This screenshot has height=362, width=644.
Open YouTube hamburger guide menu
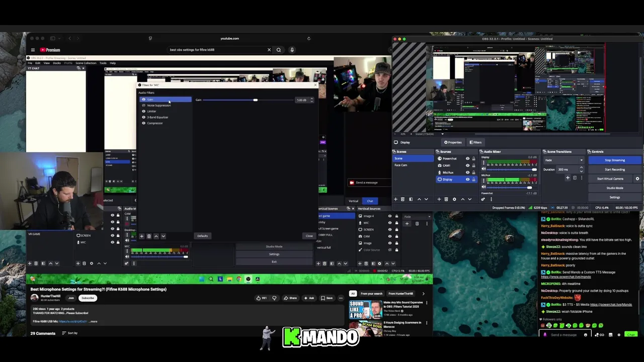[x=33, y=50]
